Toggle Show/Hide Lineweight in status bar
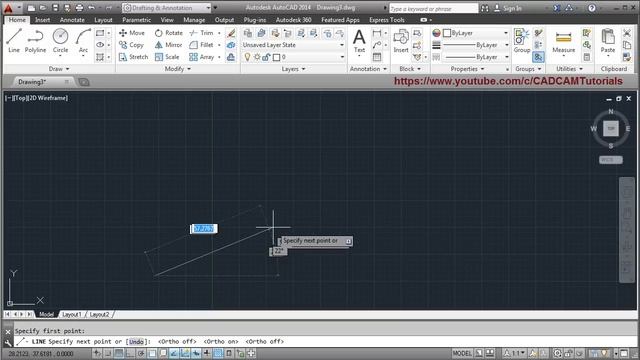 pos(207,353)
